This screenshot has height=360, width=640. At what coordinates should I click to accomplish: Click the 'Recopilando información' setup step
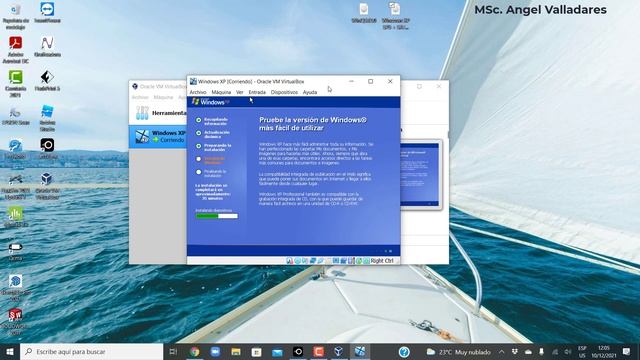(x=213, y=121)
